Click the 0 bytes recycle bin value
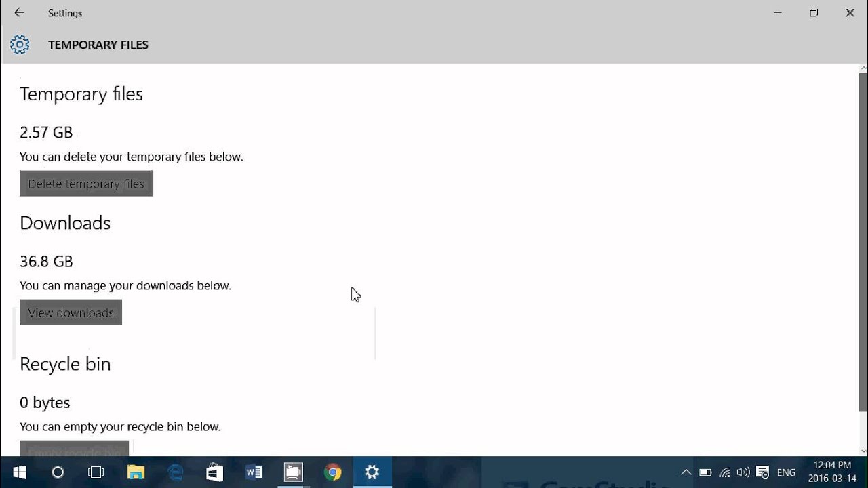 (x=45, y=403)
